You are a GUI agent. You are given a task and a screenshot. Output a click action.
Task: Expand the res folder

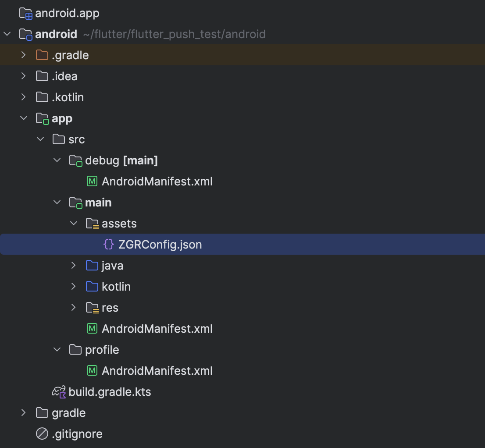tap(73, 307)
